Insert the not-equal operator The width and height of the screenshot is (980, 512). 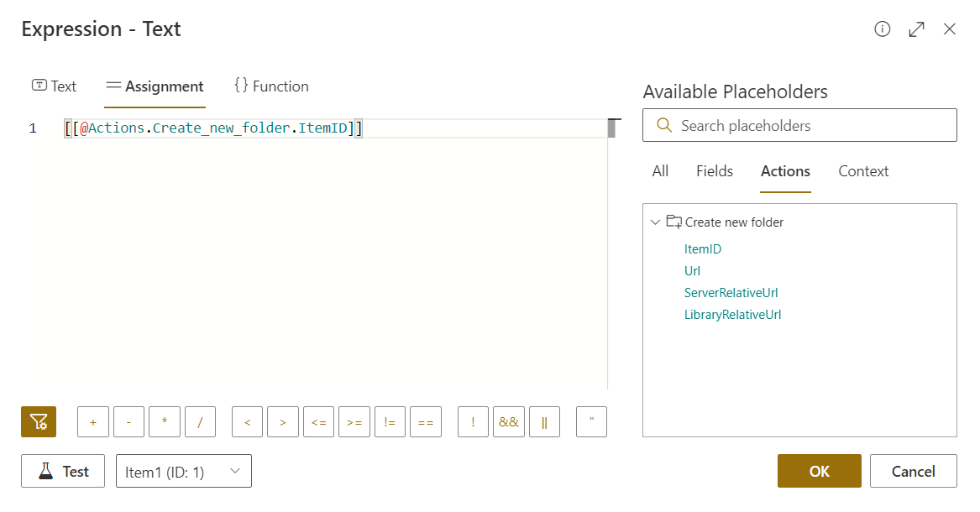390,422
